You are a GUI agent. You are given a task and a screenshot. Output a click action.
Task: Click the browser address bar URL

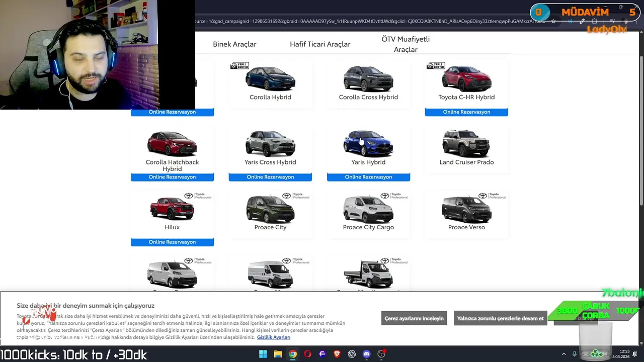tap(370, 22)
